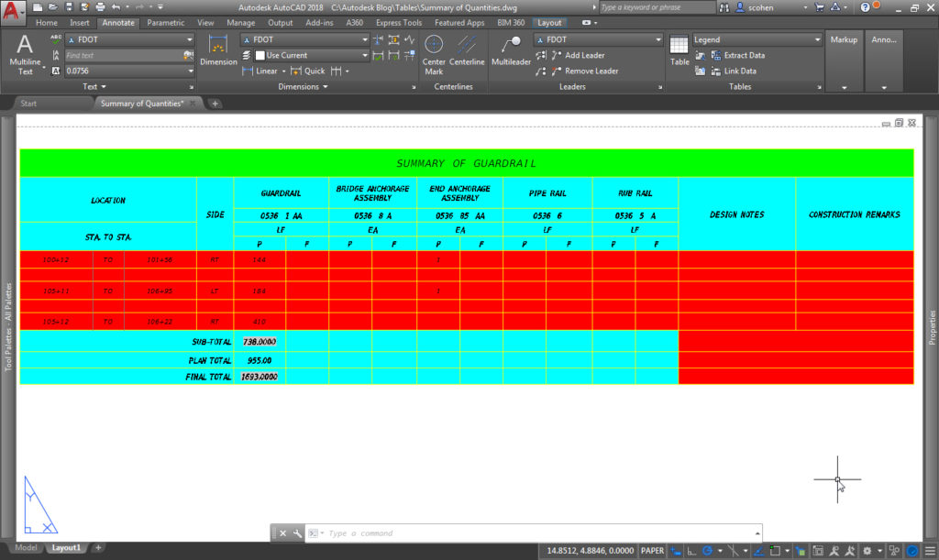
Task: Switch to the Parametric ribbon tab
Action: (x=167, y=23)
